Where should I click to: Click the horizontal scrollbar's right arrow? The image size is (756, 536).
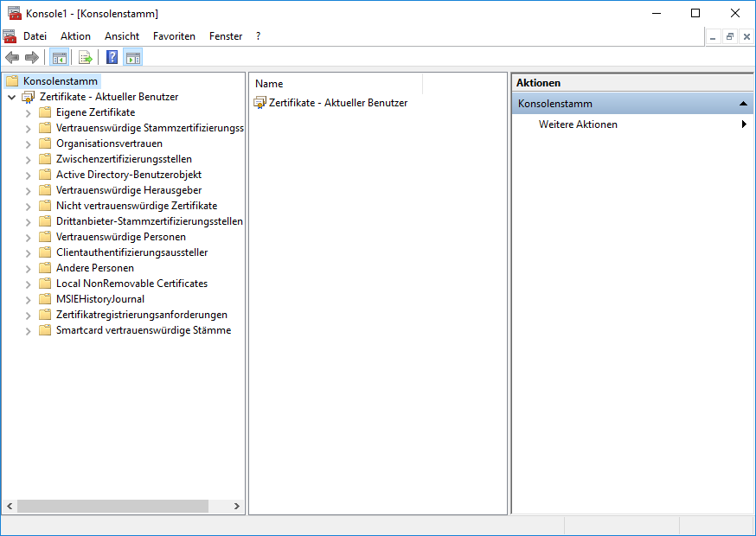[x=237, y=506]
